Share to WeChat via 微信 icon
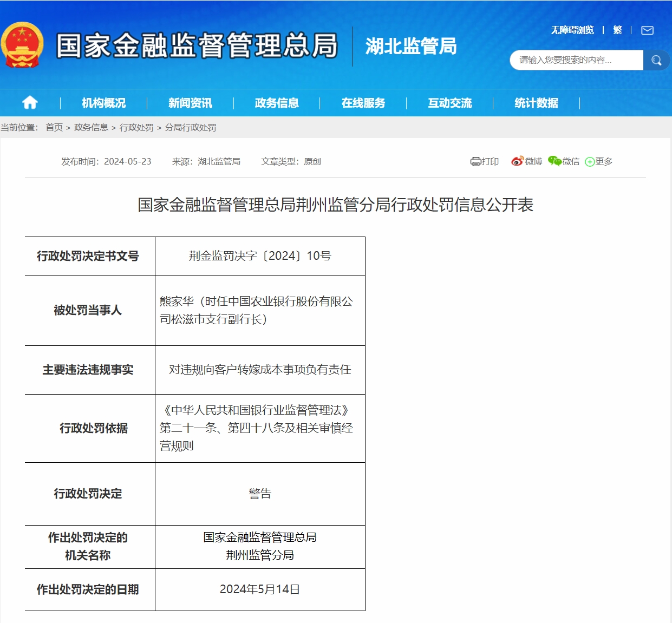Image resolution: width=672 pixels, height=623 pixels. tap(563, 161)
